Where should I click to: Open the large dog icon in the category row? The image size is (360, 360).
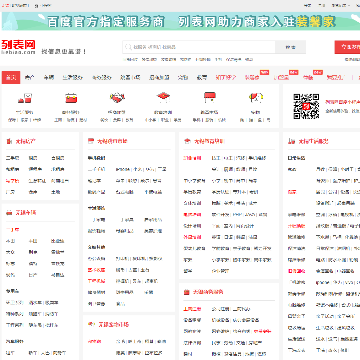[256, 98]
